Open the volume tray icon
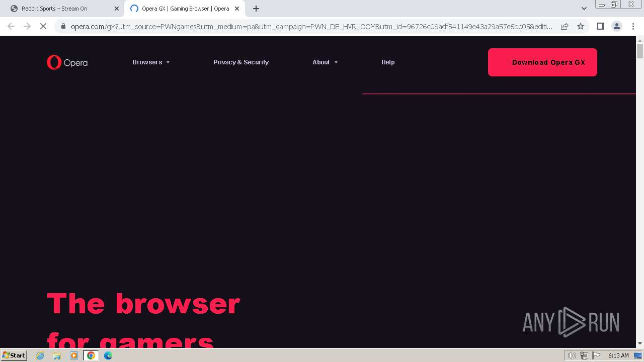This screenshot has width=644, height=362. [x=572, y=355]
